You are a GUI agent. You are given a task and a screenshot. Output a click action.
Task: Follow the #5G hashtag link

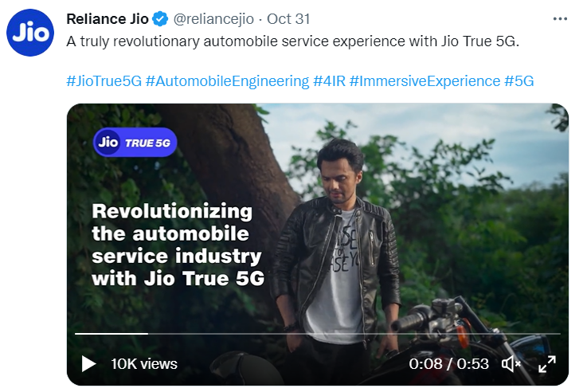coord(518,81)
